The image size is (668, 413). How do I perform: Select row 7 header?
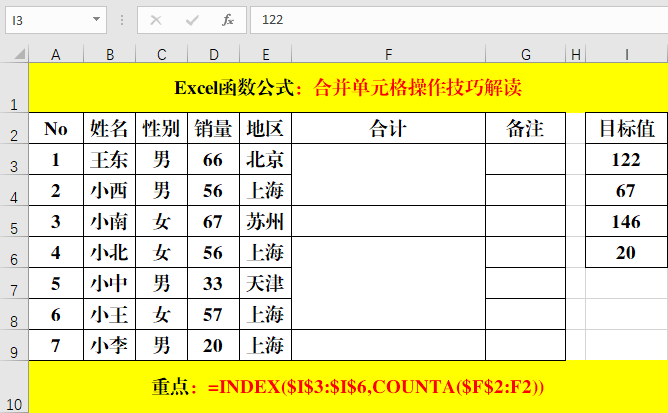click(14, 283)
